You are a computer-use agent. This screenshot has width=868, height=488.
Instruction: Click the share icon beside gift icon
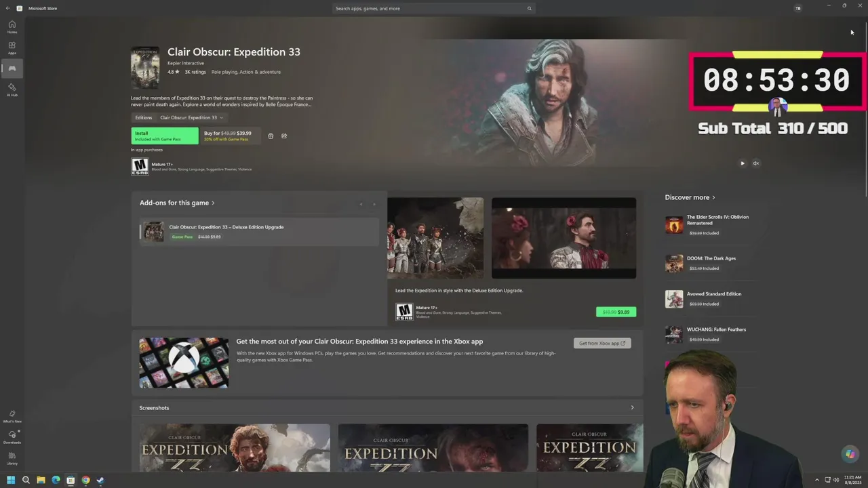point(284,136)
